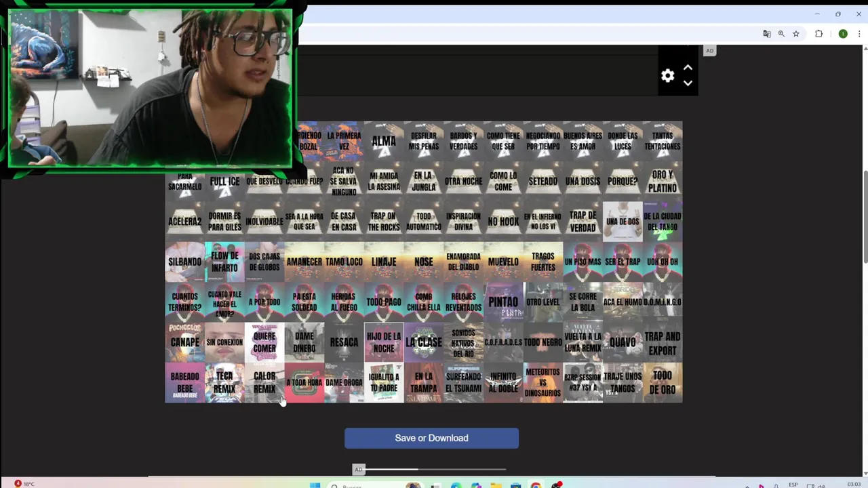Click the AD label in top banner
The height and width of the screenshot is (488, 868).
click(x=709, y=51)
